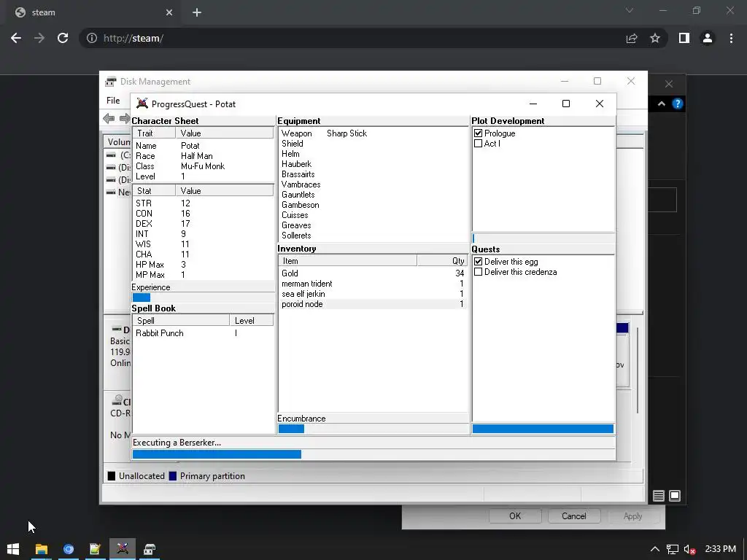Screen dimensions: 747x560
Task: Bookmark this page with star icon
Action: tap(655, 38)
